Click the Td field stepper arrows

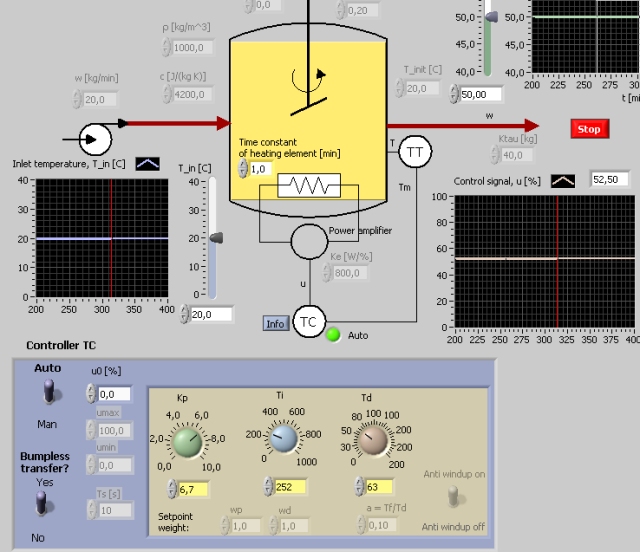click(x=359, y=486)
